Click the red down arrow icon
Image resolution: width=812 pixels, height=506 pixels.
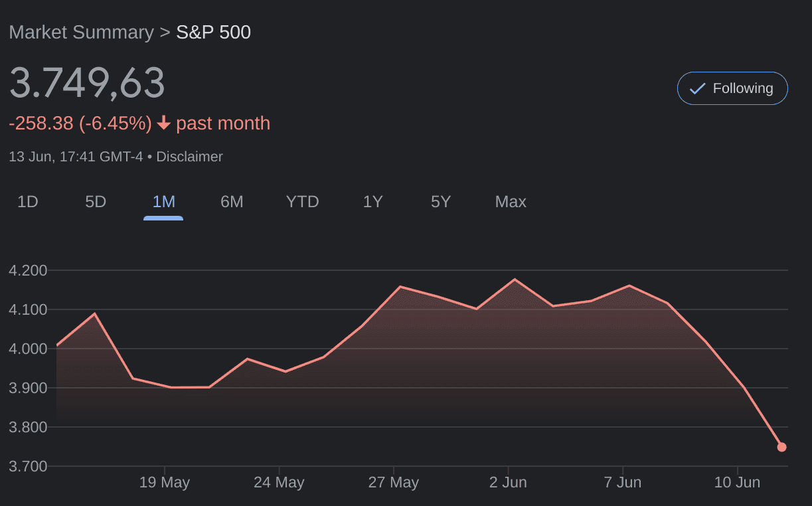164,124
